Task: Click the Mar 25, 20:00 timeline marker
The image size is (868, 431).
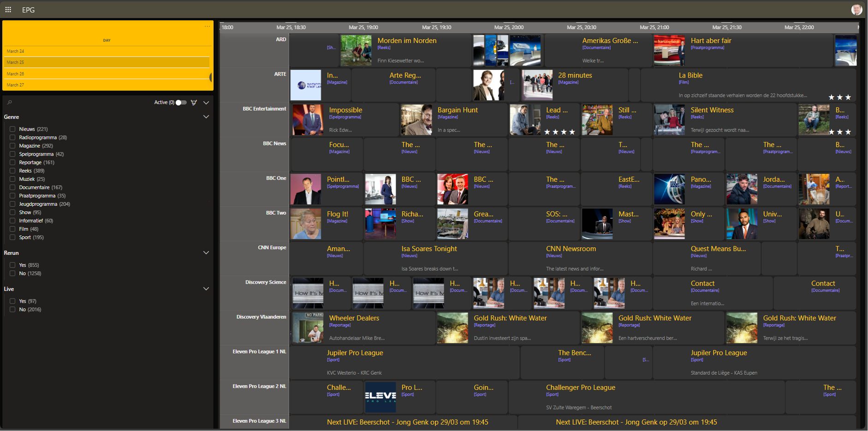Action: pos(509,27)
